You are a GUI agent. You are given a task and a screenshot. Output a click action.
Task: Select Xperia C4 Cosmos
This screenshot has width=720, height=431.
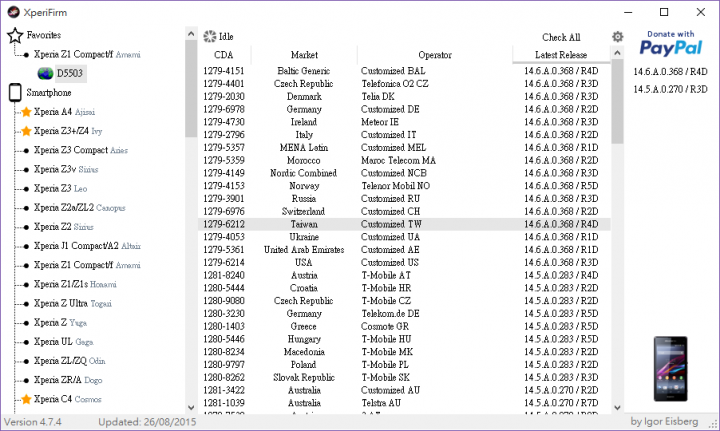coord(68,399)
